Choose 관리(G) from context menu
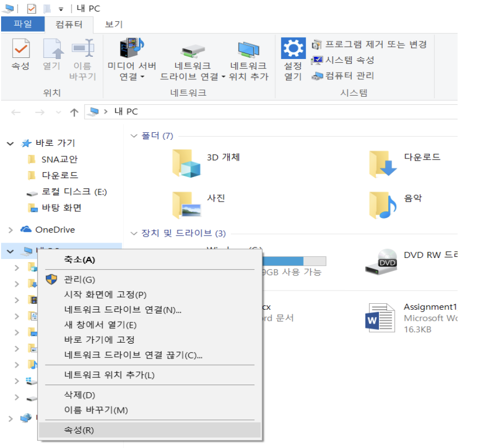This screenshot has height=448, width=498. tap(150, 280)
